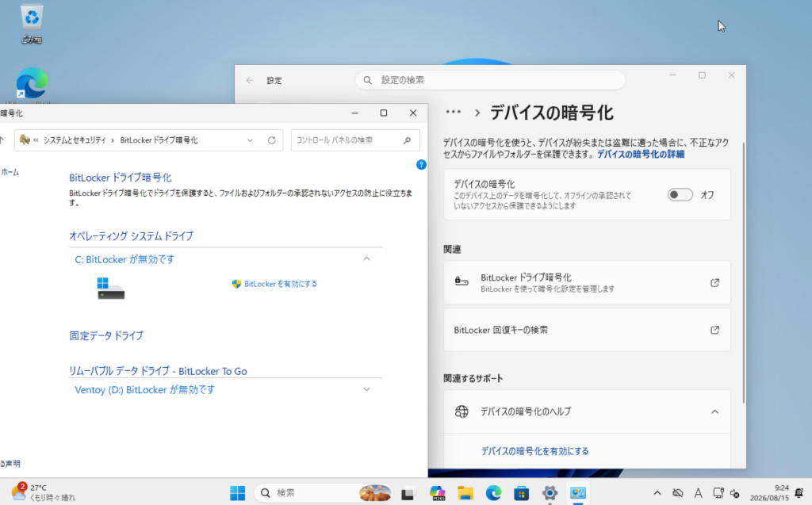The width and height of the screenshot is (812, 505).
Task: Click 'Ventoy (D:) BitLocker が無効です' heading
Action: [x=144, y=390]
